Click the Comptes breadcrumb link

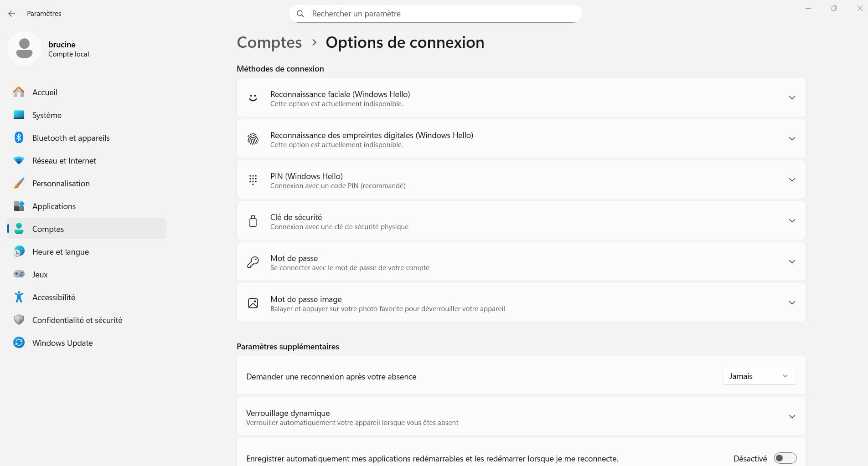point(269,42)
